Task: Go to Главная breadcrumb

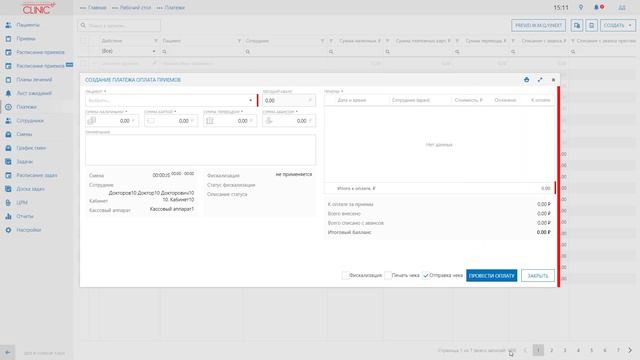Action: 97,8
